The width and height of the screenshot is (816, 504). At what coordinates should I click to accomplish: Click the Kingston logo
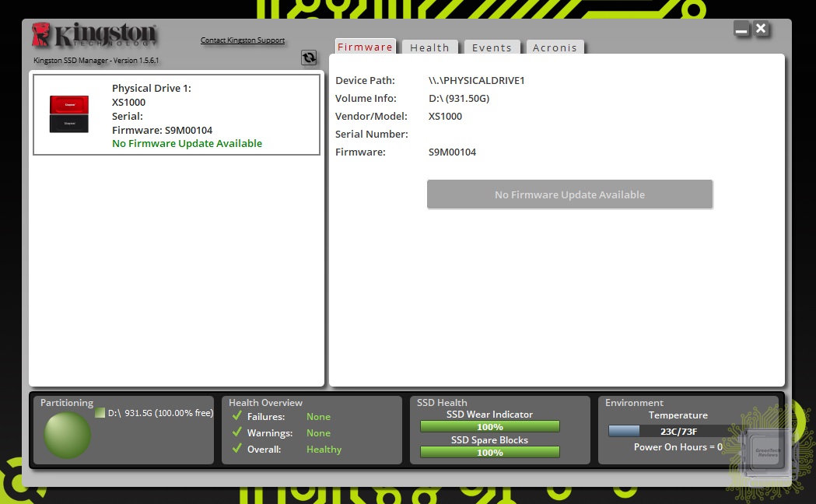click(94, 36)
